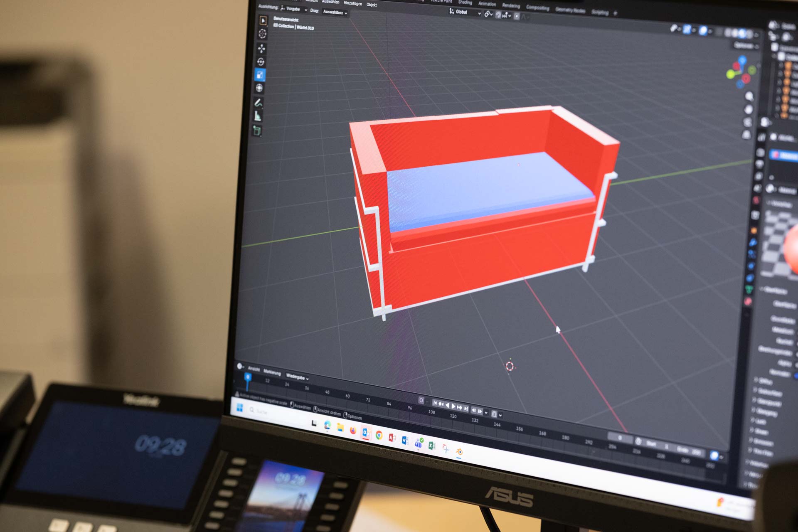This screenshot has height=532, width=798.
Task: Select the Move tool in toolbar
Action: point(261,48)
